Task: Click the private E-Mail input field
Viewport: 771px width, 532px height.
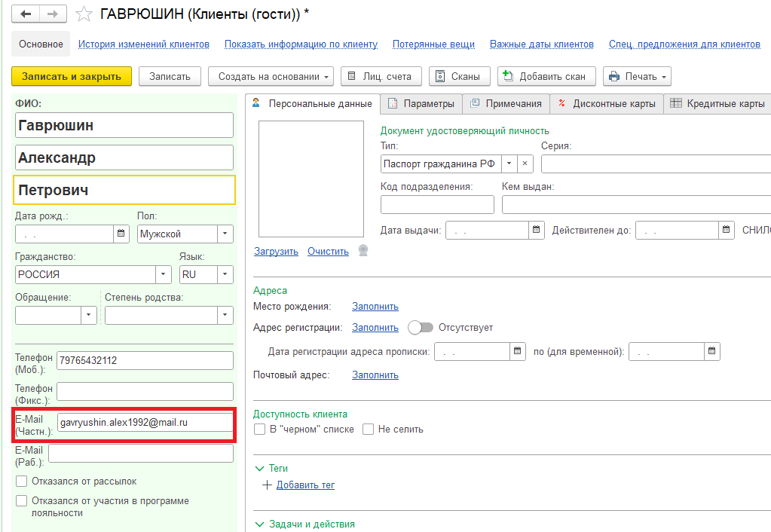Action: point(145,423)
